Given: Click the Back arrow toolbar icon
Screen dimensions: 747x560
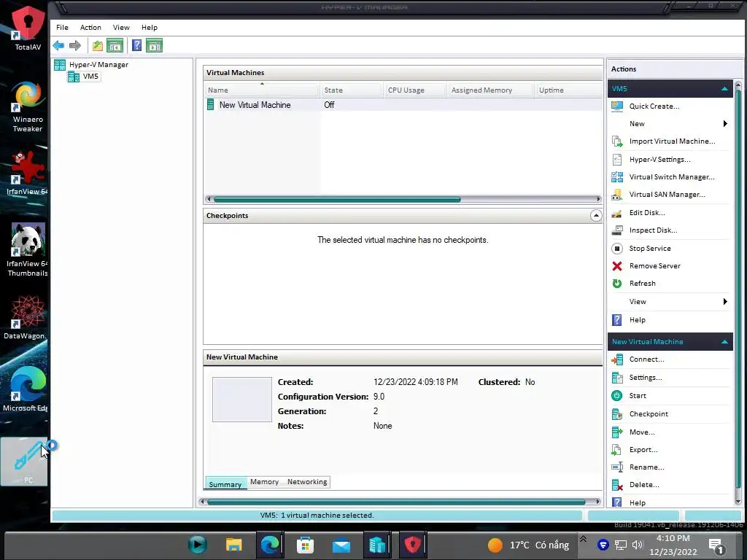Looking at the screenshot, I should point(58,46).
